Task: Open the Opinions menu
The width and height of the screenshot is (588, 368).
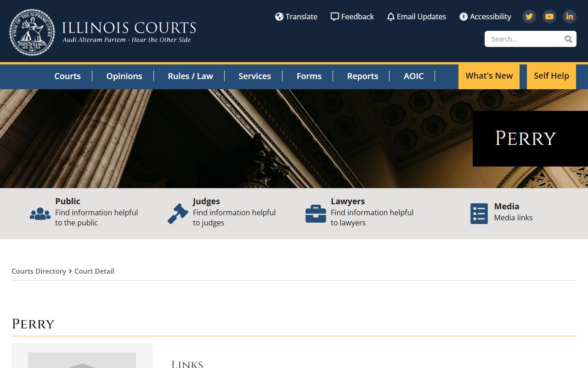Action: [x=124, y=76]
